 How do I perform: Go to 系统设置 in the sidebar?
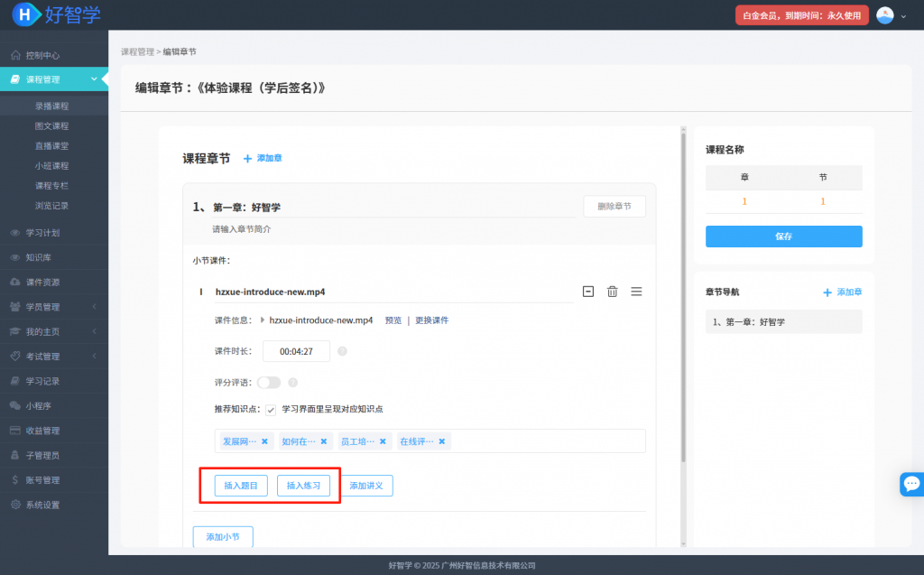[x=42, y=505]
